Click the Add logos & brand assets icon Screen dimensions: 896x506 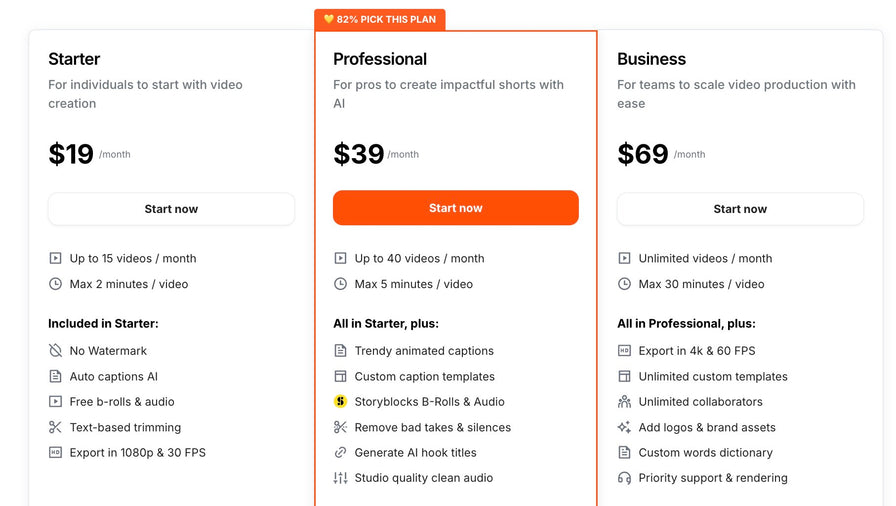point(624,428)
